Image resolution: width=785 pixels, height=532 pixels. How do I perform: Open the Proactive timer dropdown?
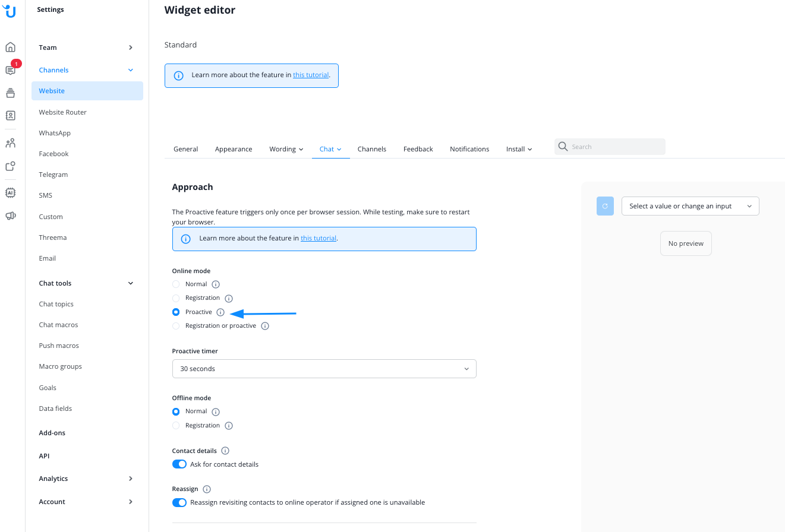pyautogui.click(x=324, y=369)
